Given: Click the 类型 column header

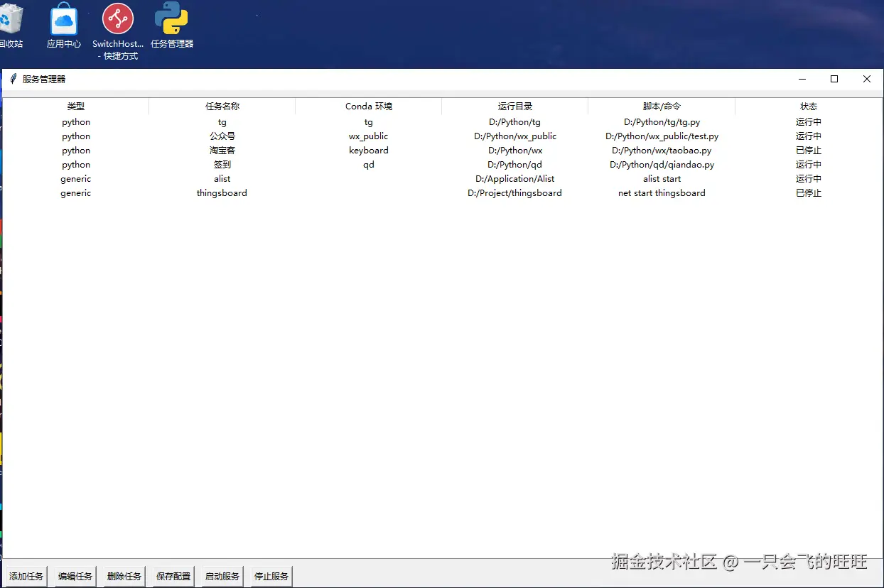Looking at the screenshot, I should [75, 106].
